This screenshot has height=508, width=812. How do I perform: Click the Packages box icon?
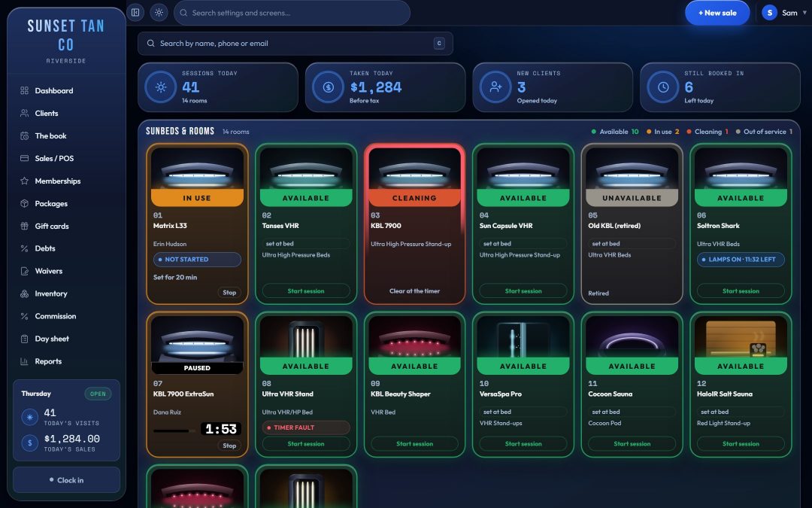[24, 204]
